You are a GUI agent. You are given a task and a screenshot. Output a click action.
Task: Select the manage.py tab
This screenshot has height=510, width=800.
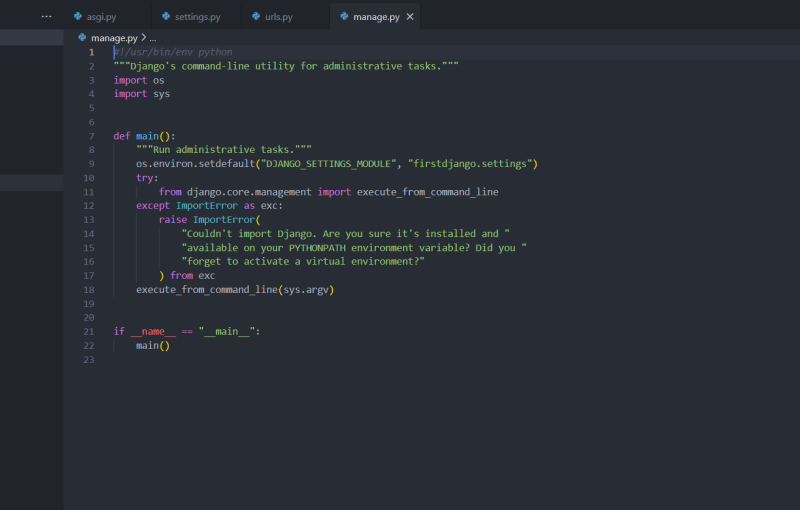coord(376,16)
